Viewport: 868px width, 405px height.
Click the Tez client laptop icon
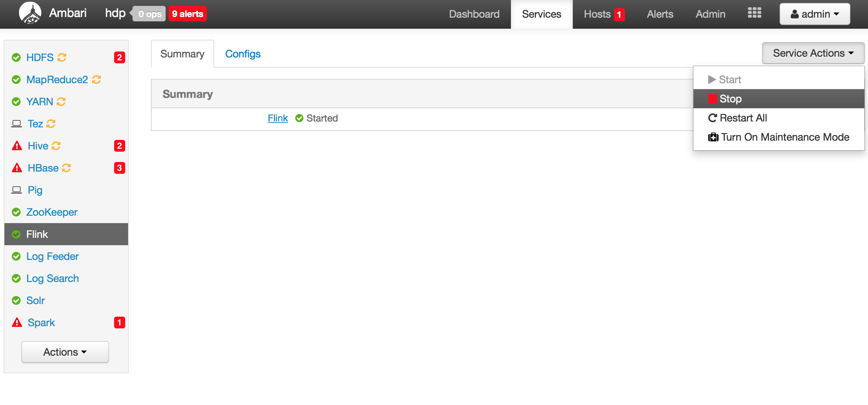(x=17, y=124)
